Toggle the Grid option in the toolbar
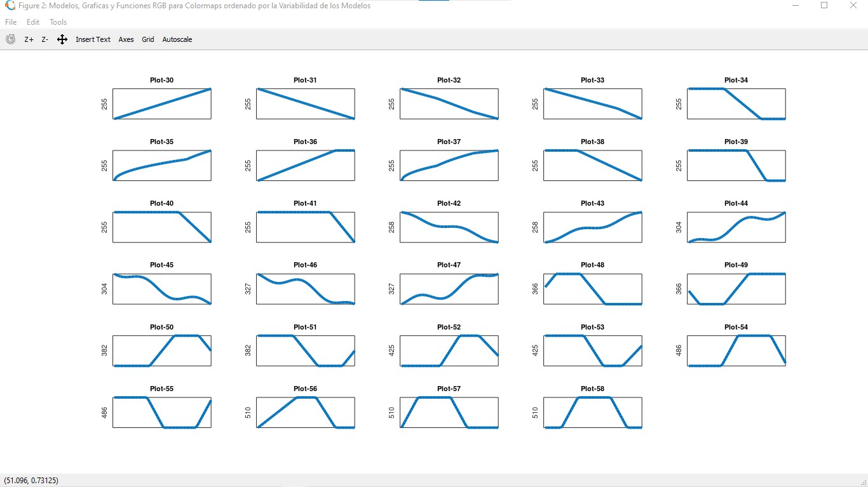The height and width of the screenshot is (487, 868). click(x=148, y=39)
